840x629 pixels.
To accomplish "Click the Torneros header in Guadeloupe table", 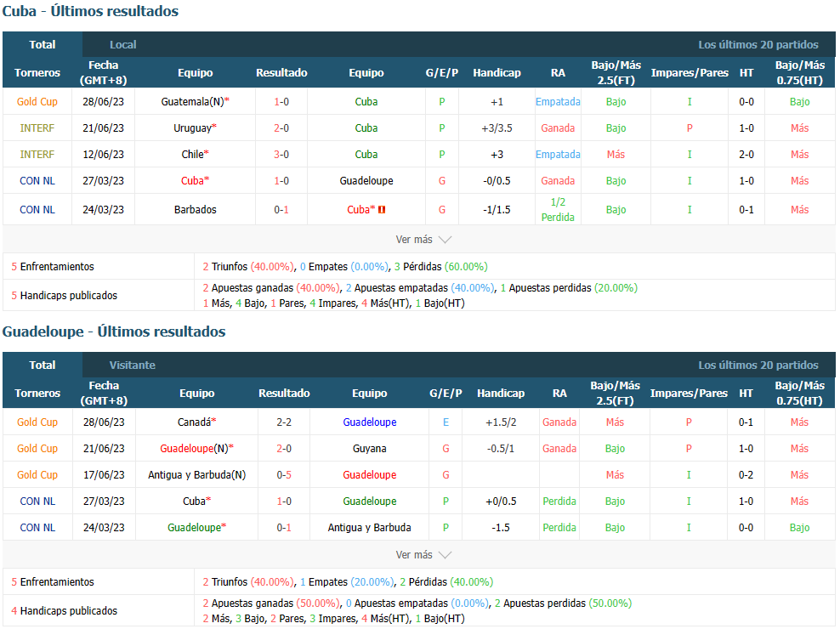I will click(x=37, y=393).
